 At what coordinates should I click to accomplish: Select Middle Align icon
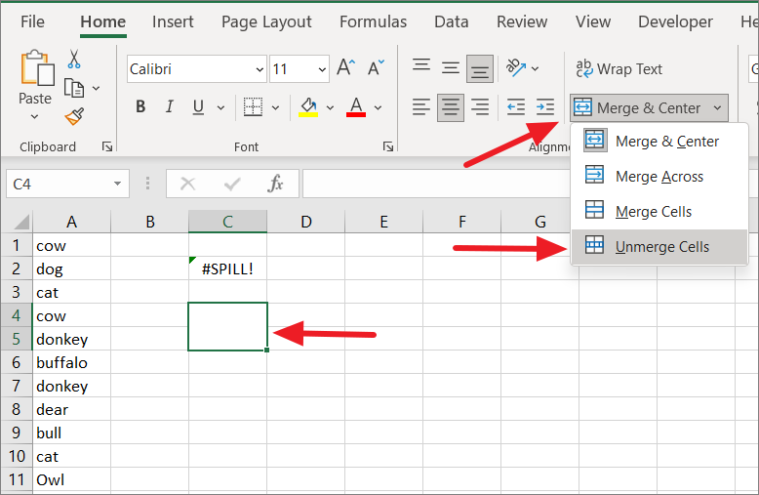click(x=450, y=68)
